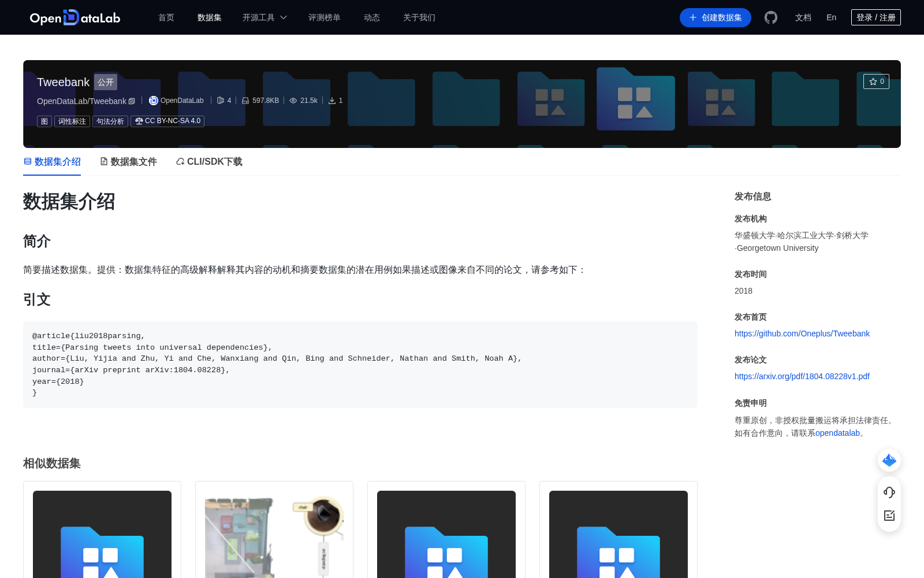Click the opendatalab contact link
The image size is (924, 578).
837,433
